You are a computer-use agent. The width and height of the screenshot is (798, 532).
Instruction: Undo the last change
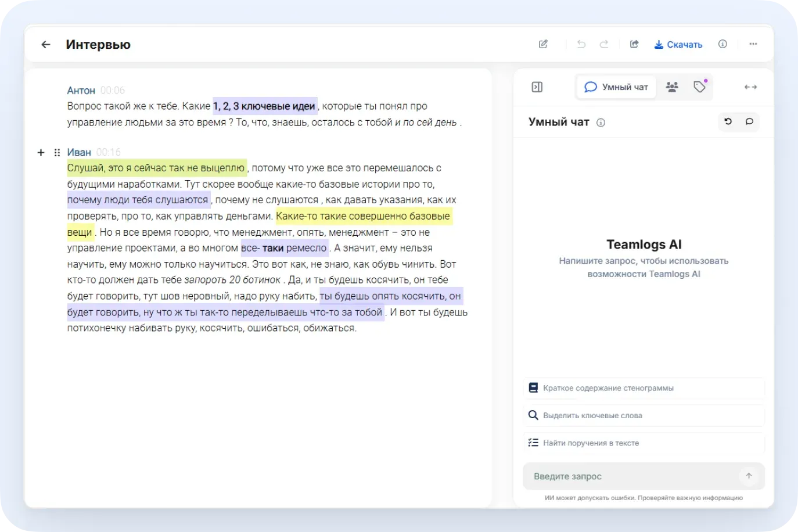581,44
